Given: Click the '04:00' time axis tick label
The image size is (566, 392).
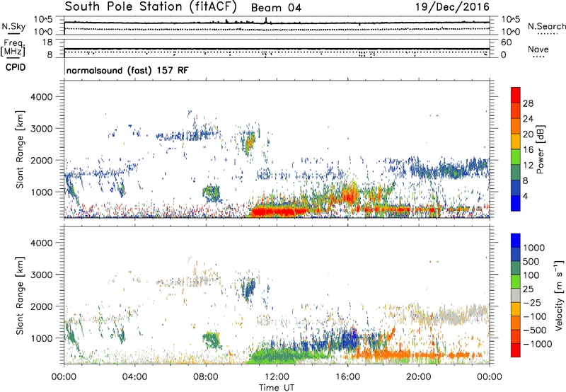Looking at the screenshot, I should pos(134,377).
